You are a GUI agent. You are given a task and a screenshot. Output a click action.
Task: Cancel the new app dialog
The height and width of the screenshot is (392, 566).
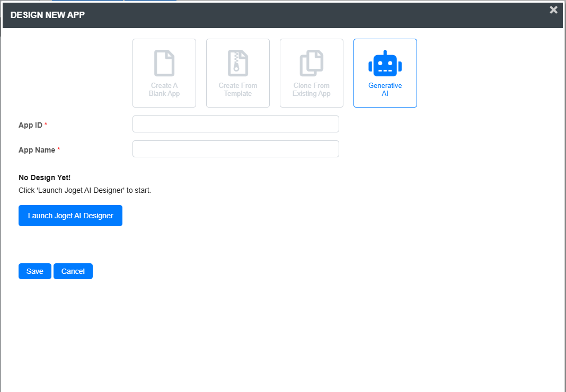pos(73,271)
